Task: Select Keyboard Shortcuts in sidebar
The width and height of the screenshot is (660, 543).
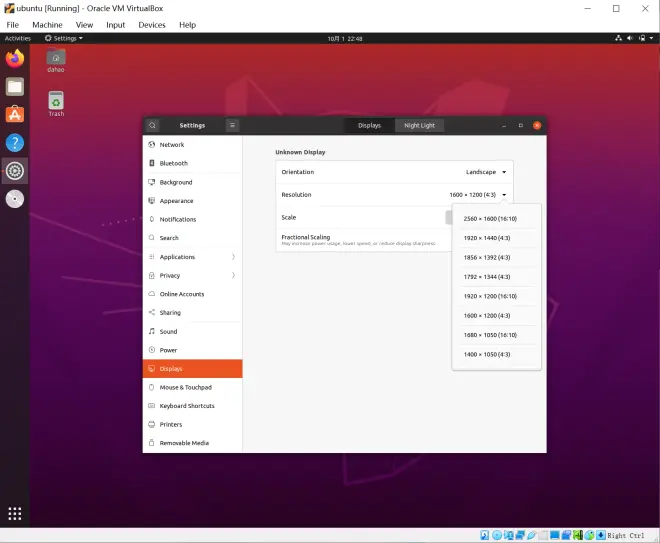Action: [192, 406]
